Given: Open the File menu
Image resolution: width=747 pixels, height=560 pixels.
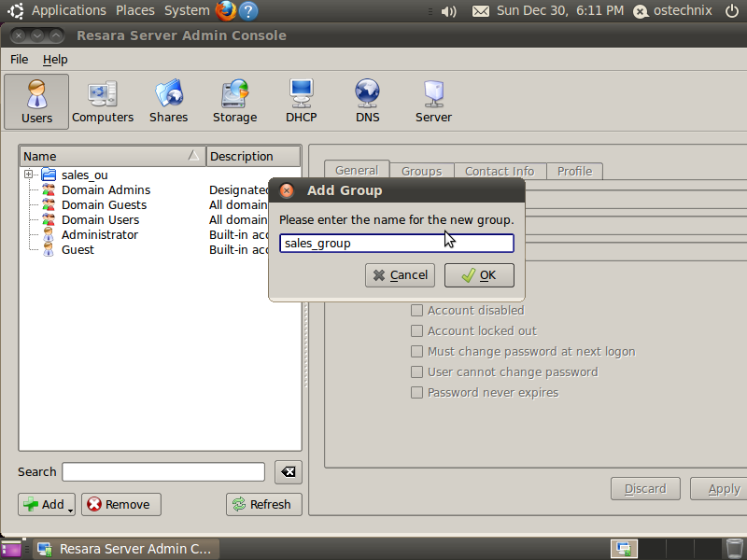Looking at the screenshot, I should [19, 60].
